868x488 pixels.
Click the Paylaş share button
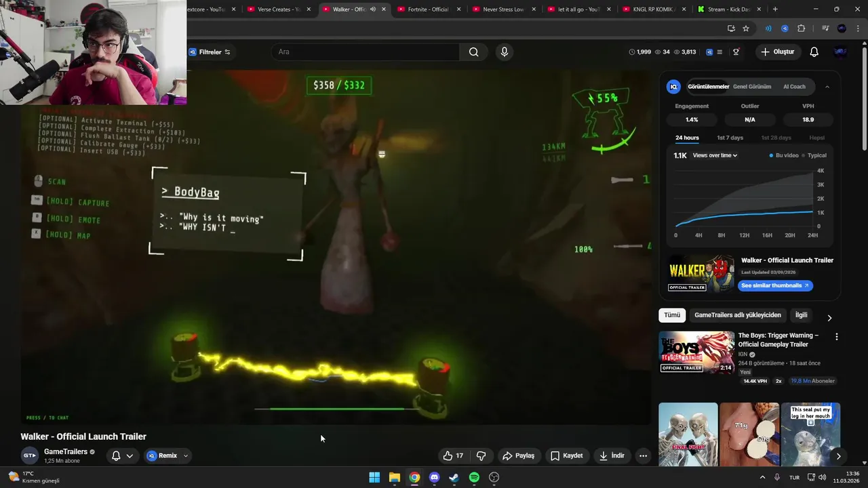[518, 455]
